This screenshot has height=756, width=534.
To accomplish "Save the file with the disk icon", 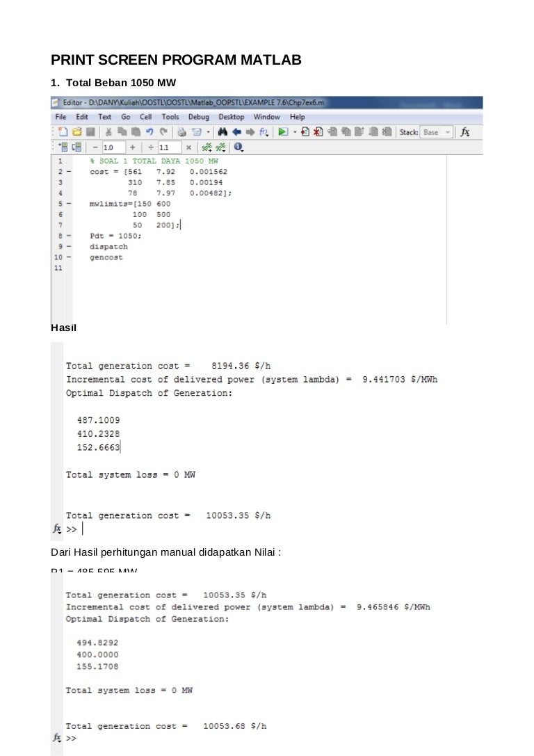I will tap(90, 131).
